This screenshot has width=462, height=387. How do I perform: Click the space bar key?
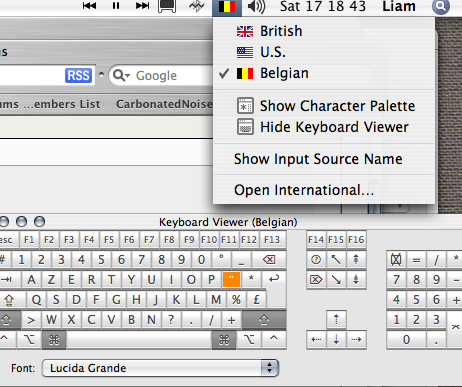pos(139,340)
